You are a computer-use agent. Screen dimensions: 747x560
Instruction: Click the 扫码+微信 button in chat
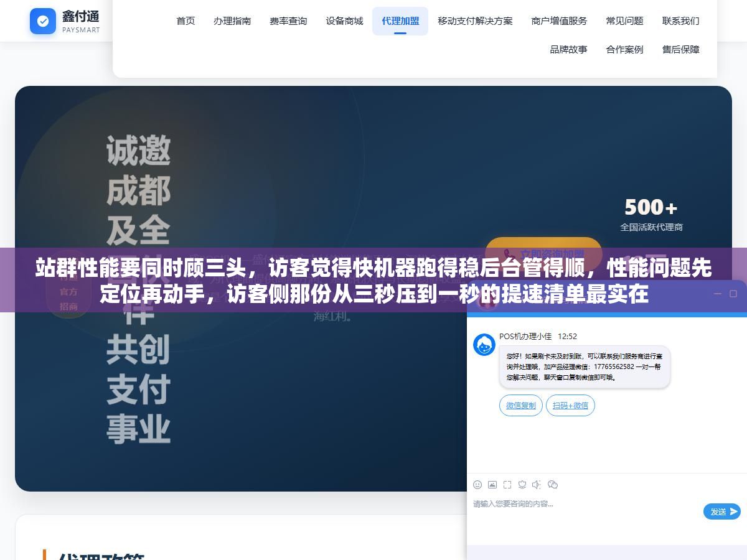pyautogui.click(x=570, y=406)
